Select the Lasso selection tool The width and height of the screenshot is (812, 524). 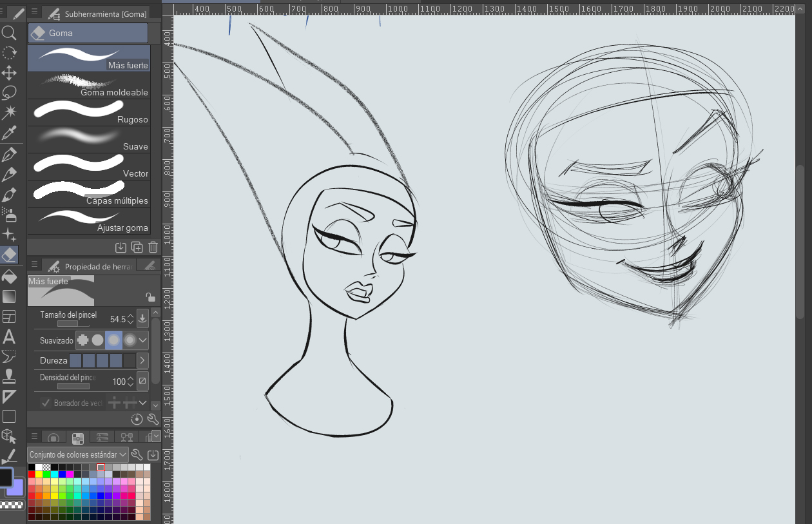(x=9, y=93)
